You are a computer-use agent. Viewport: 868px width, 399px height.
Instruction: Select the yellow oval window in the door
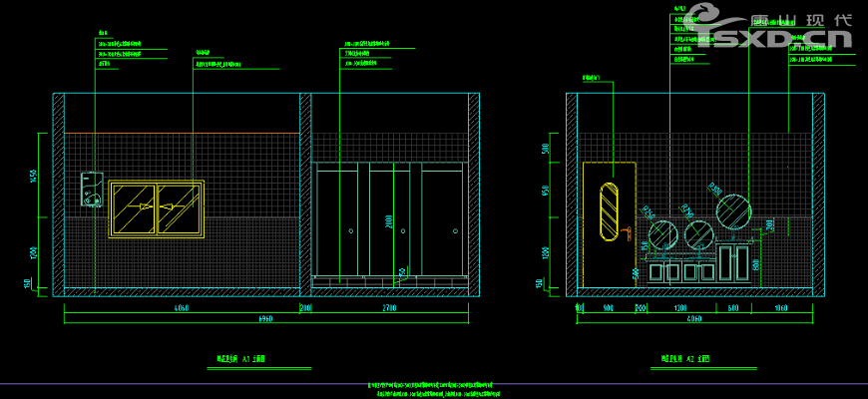point(609,210)
